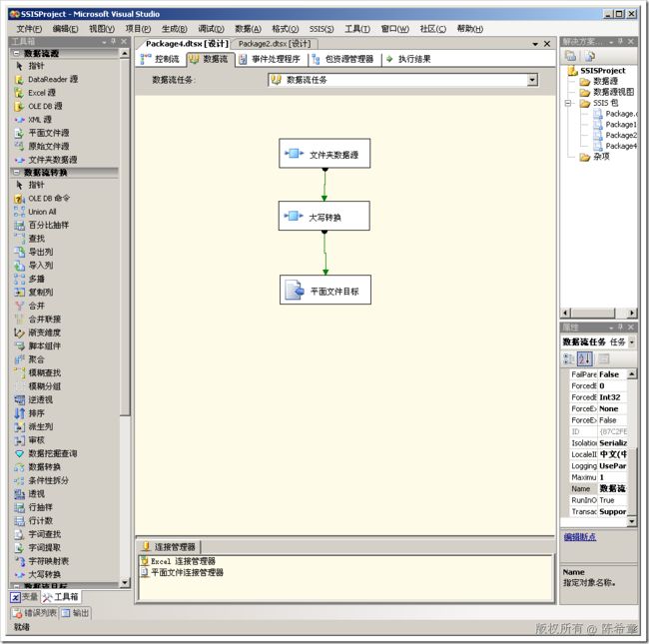Collapse the SSIS 包 tree node
Screen dimensions: 649x644
(x=568, y=103)
